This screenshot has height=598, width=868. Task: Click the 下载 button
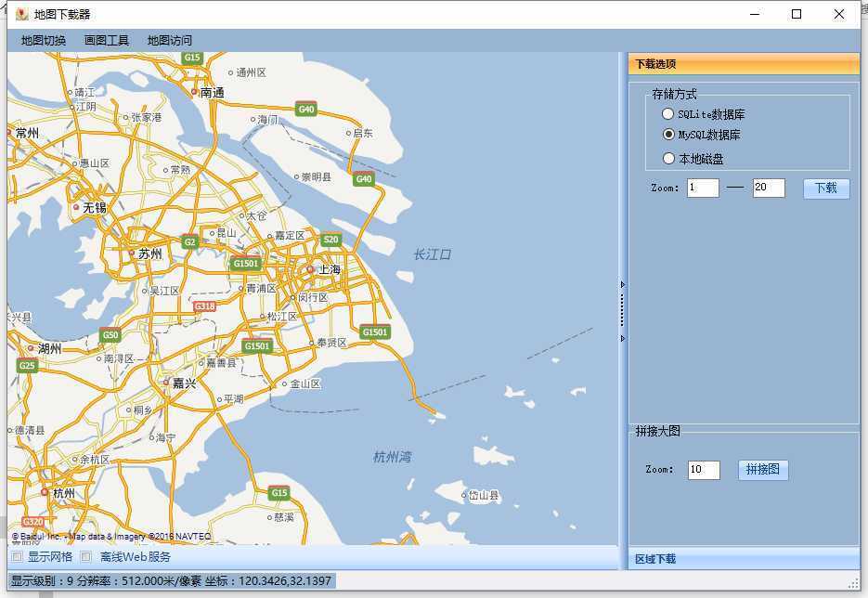[826, 188]
